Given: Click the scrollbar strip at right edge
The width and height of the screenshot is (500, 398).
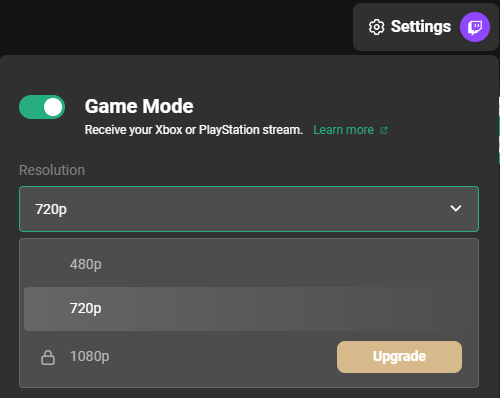Looking at the screenshot, I should [x=499, y=130].
